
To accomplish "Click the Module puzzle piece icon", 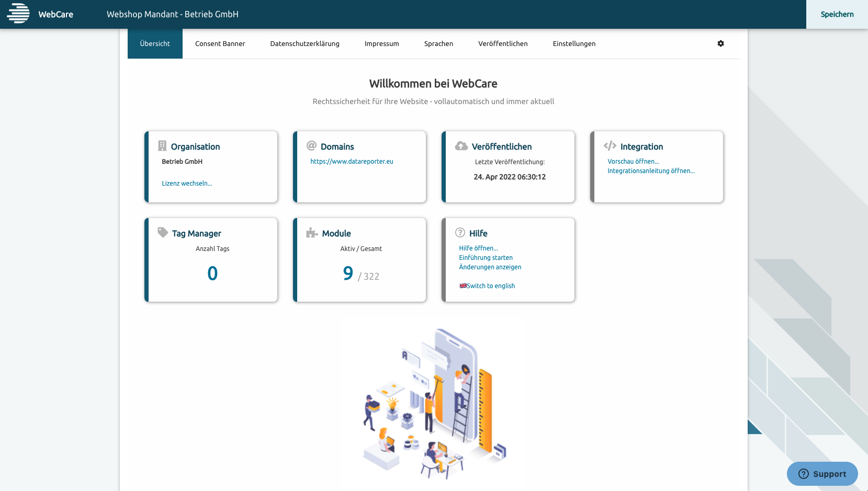I will (x=312, y=233).
